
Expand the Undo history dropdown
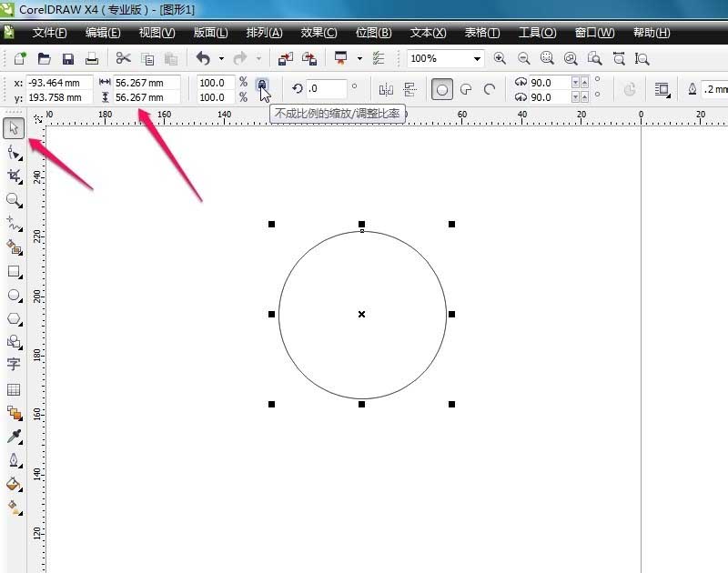tap(221, 57)
